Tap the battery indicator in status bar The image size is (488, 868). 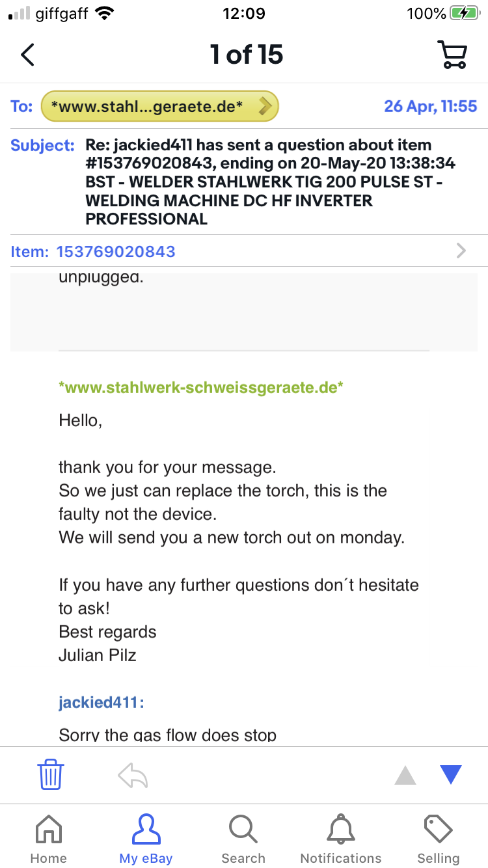coord(463,14)
